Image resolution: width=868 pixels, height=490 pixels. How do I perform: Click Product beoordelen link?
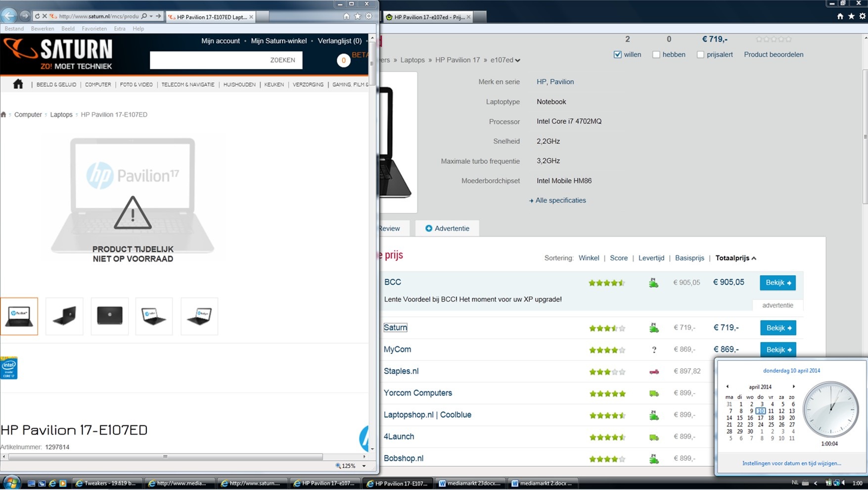point(774,54)
